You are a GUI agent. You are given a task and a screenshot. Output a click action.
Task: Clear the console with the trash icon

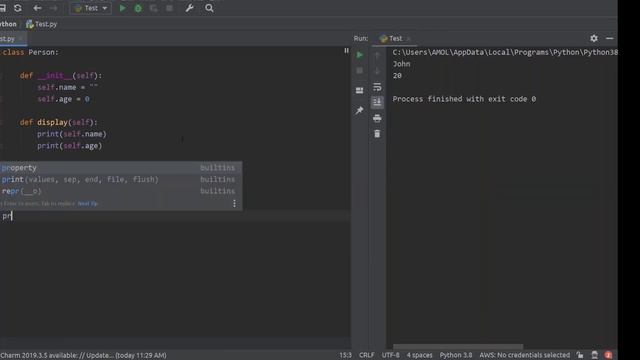377,134
